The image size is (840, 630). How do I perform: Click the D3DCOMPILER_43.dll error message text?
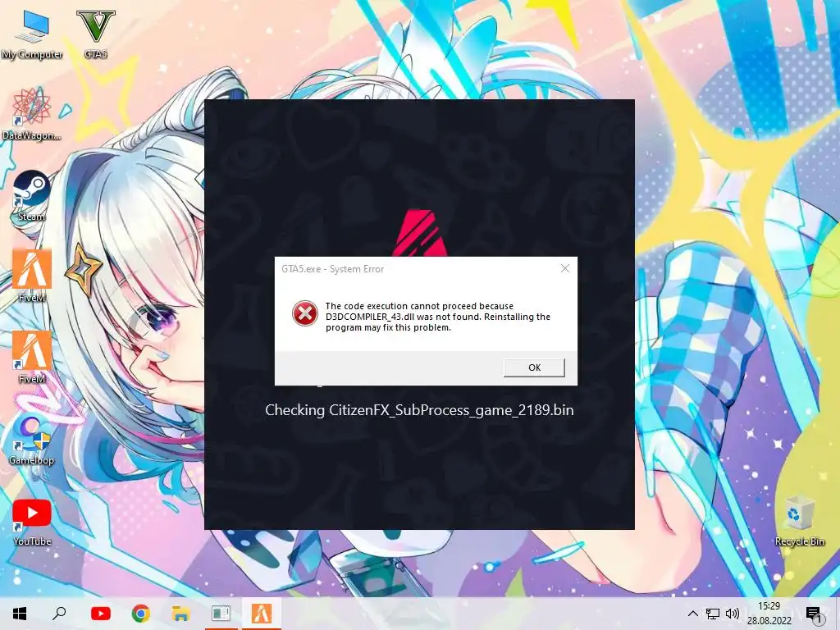point(438,317)
